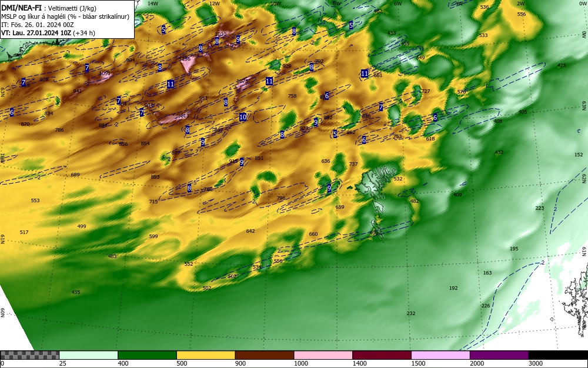Screen dimensions: 588x368
Task: Select the pale green 25–400 legend swatch
Action: [x=89, y=355]
